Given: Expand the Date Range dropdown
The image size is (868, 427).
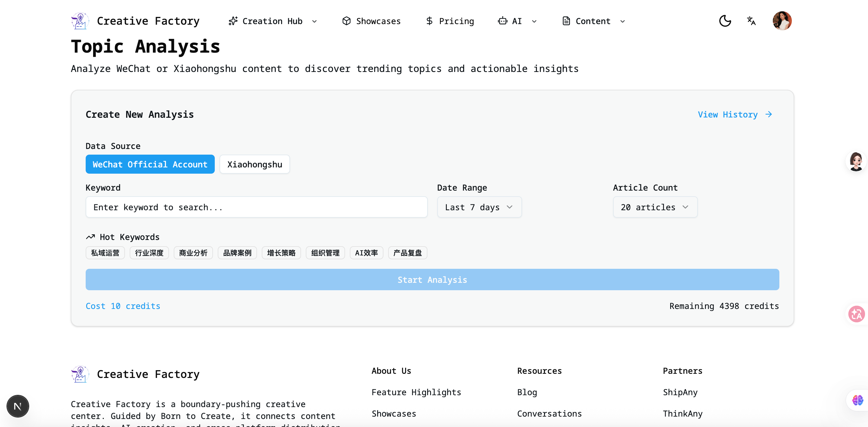Looking at the screenshot, I should (x=479, y=207).
